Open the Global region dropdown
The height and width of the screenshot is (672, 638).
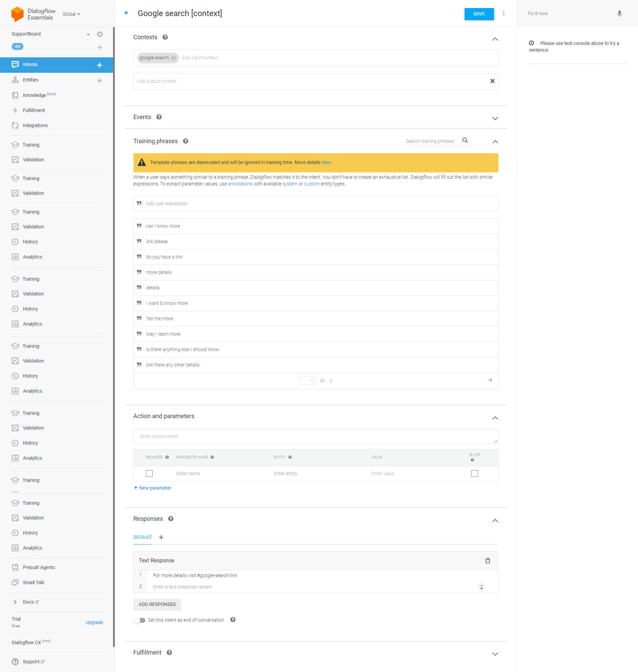[71, 14]
